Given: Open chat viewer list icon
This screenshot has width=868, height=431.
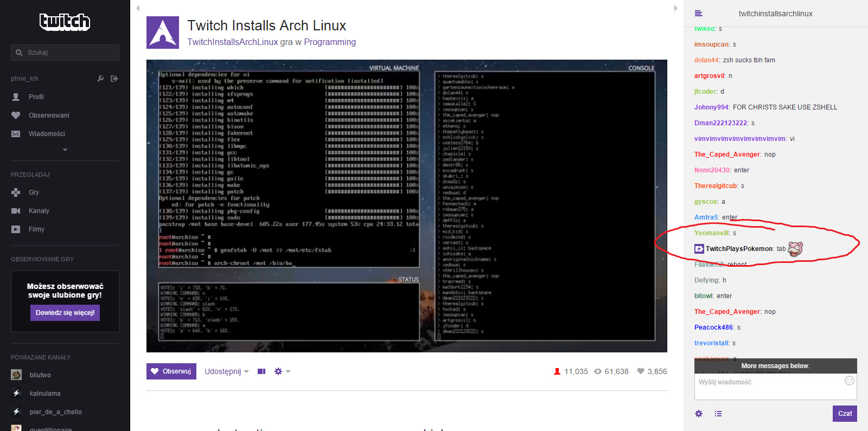Looking at the screenshot, I should (718, 414).
